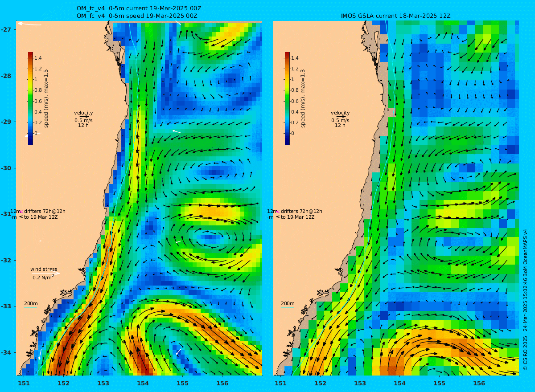
Task: Click 'to 19 Mar 12Z' text in IMOS GSLA panel
Action: coord(298,217)
